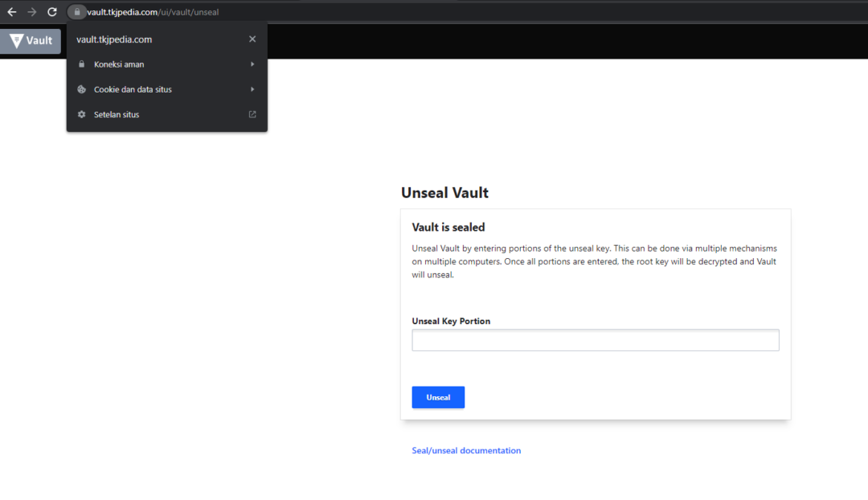Close the site information popup

point(252,39)
